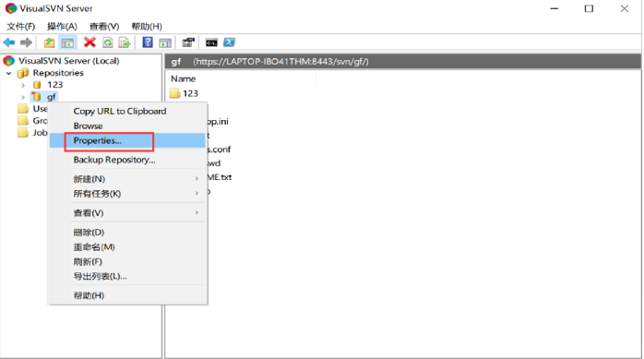The image size is (644, 359).
Task: Close the VisualSVN Server window
Action: [x=625, y=8]
